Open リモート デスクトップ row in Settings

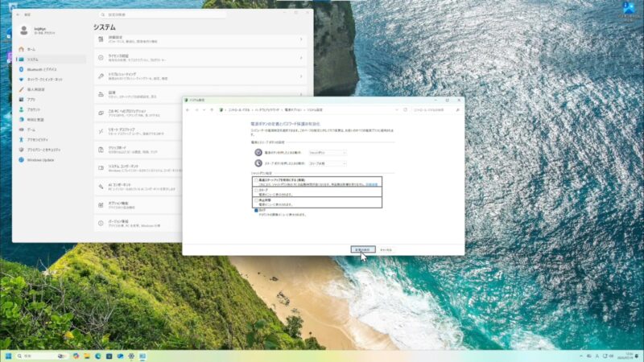[x=138, y=131]
